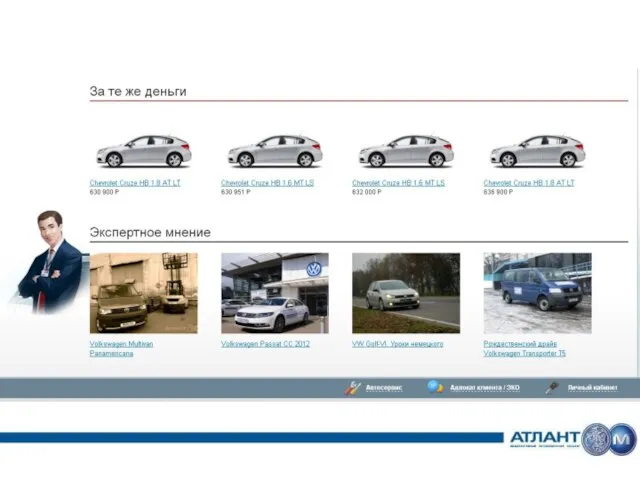Screen dimensions: 640x480
Task: Open Chevrolet Cruze link priced 630 951
Action: click(x=267, y=183)
